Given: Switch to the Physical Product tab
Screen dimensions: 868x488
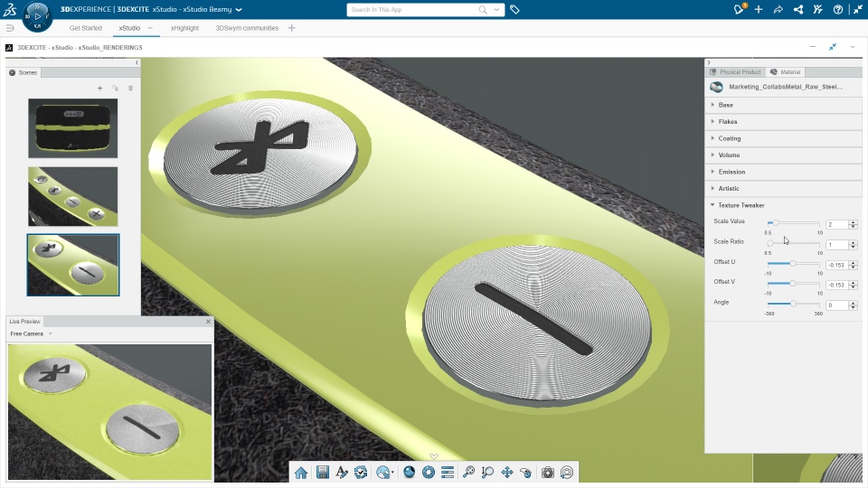Looking at the screenshot, I should click(x=736, y=72).
